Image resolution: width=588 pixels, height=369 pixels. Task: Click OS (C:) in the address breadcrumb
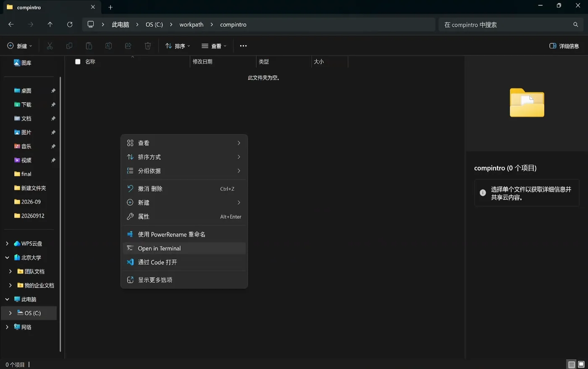(154, 24)
